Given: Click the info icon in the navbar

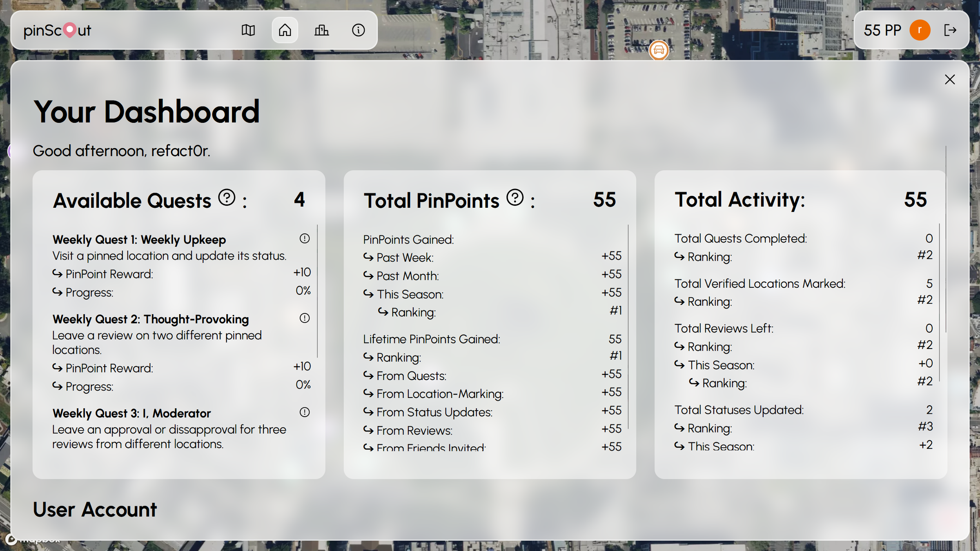Looking at the screenshot, I should (x=358, y=30).
